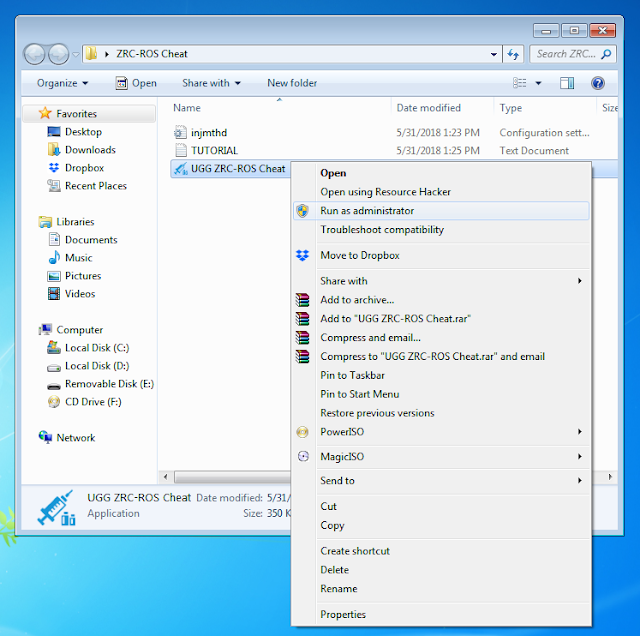
Task: Choose Move to Dropbox
Action: [x=441, y=255]
